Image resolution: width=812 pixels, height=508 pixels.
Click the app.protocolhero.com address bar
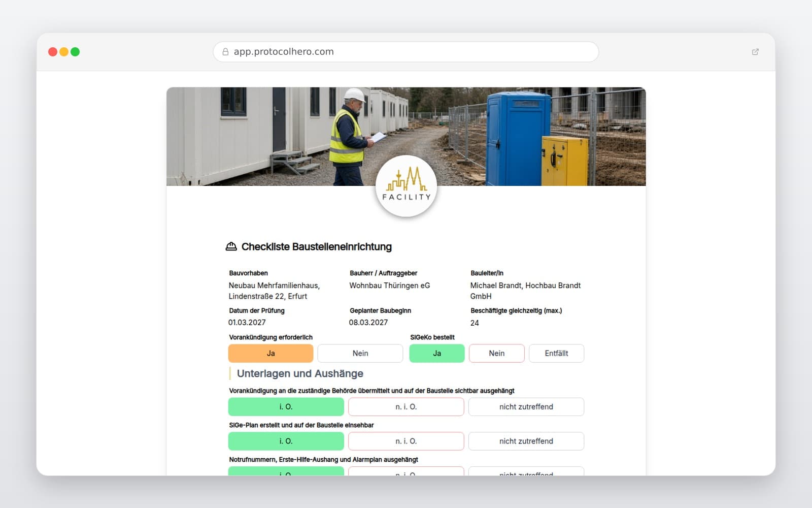point(406,52)
